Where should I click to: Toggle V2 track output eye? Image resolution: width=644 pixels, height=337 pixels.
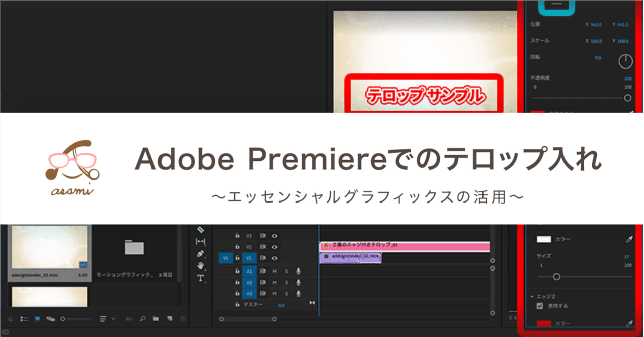pyautogui.click(x=274, y=247)
